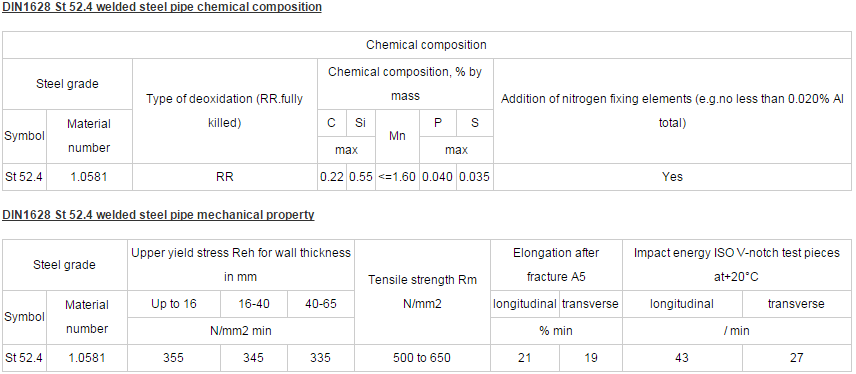Click material number 1.0581 in chemical table
856x374 pixels.
point(90,177)
